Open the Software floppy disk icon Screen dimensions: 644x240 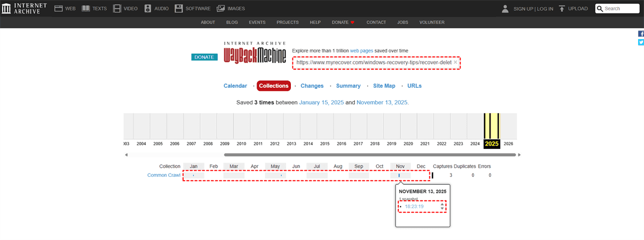[179, 9]
